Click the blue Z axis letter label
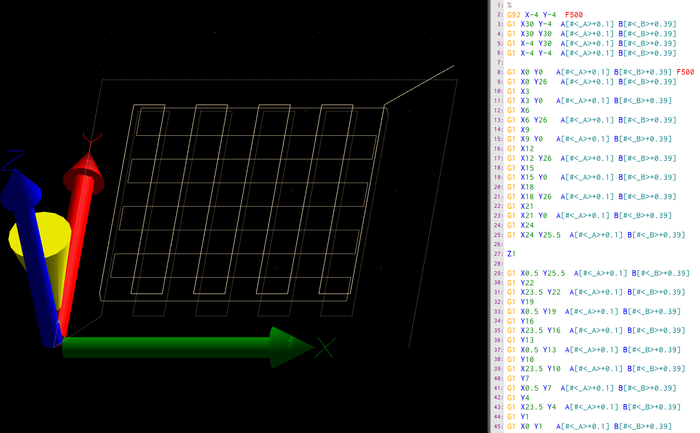Viewport: 700px width, 433px height. 13,160
